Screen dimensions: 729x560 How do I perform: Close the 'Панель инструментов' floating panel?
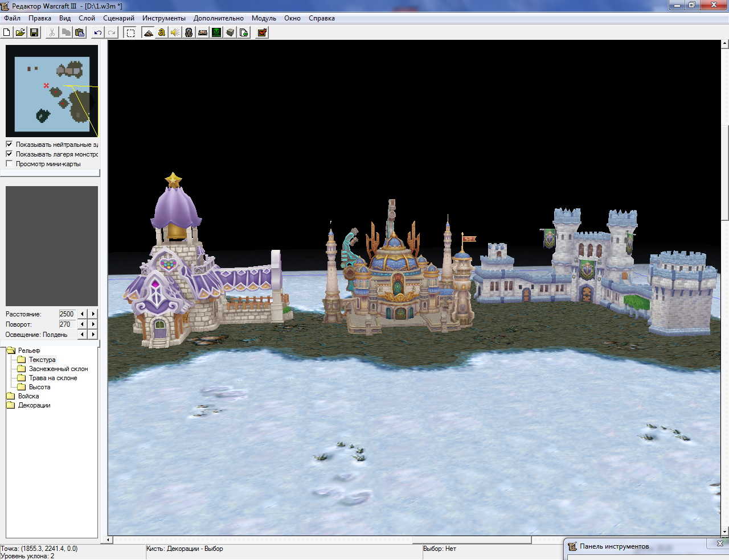(719, 543)
